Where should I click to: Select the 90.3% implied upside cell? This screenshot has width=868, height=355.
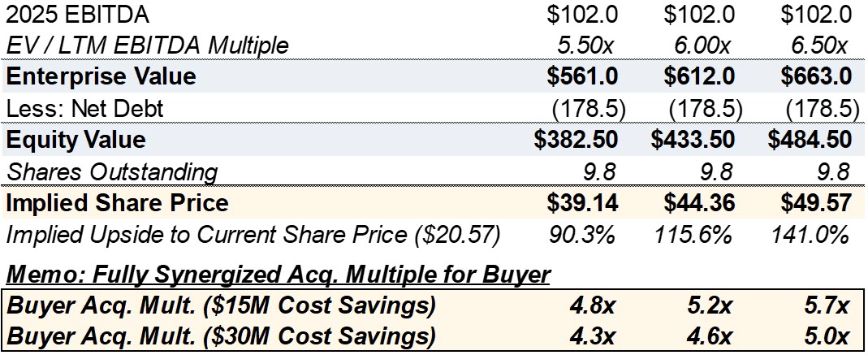click(581, 236)
